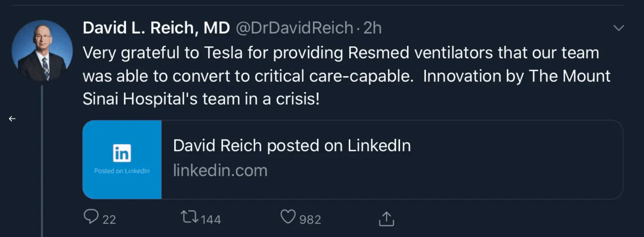644x237 pixels.
Task: Open David L. Reich, MD profile name
Action: click(156, 27)
